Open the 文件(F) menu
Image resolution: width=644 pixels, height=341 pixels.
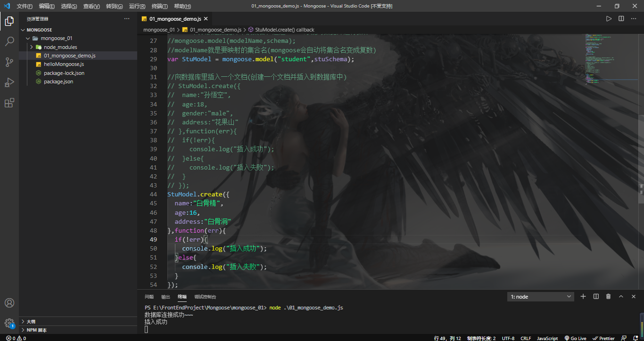pyautogui.click(x=25, y=6)
